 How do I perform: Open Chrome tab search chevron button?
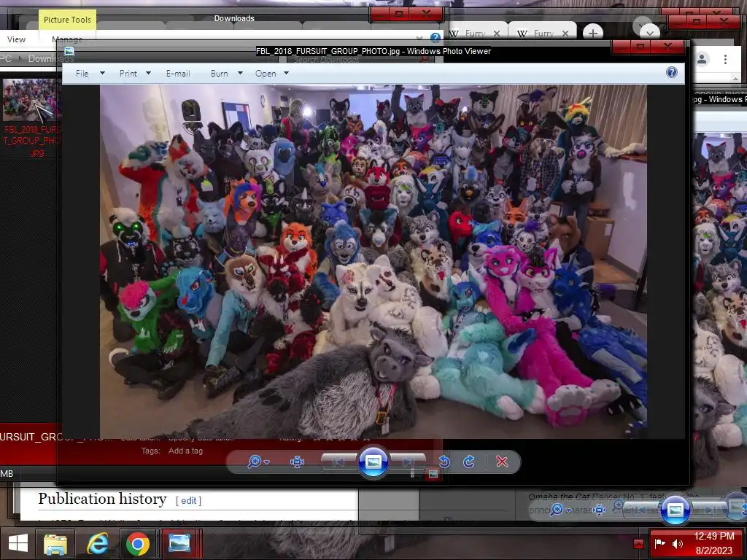[x=649, y=34]
